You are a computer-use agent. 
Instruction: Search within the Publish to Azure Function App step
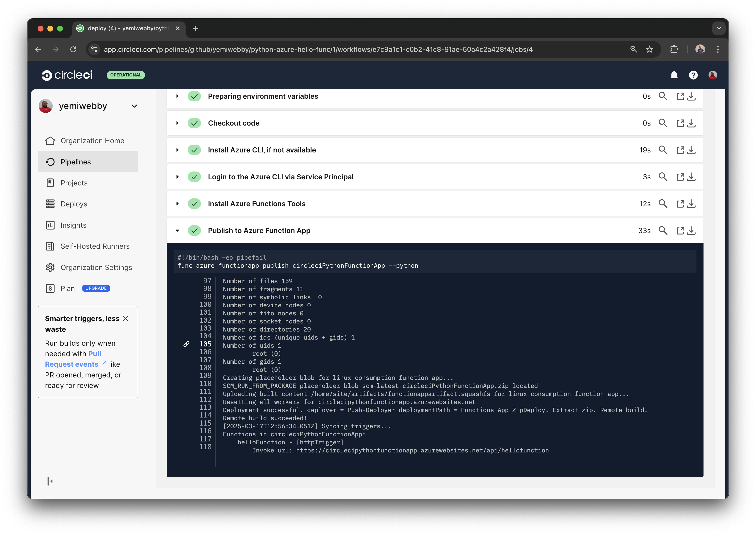point(663,230)
